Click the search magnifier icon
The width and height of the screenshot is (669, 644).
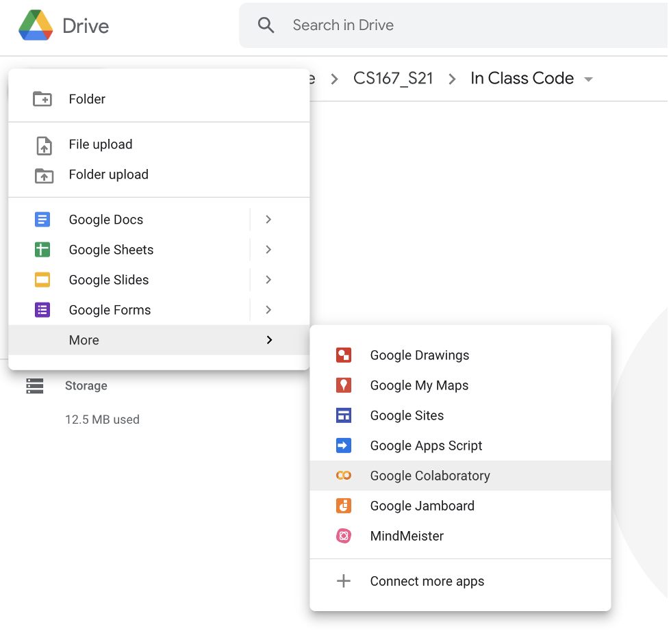(266, 25)
